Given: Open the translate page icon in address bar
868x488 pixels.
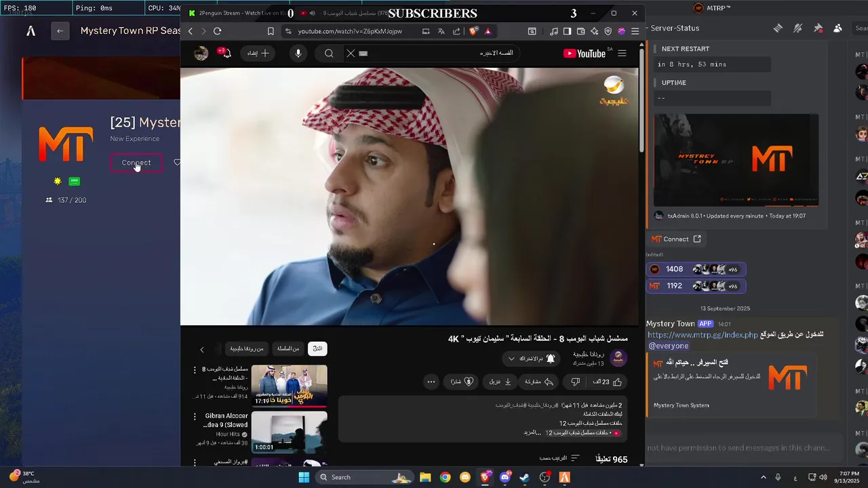Looking at the screenshot, I should 441,31.
